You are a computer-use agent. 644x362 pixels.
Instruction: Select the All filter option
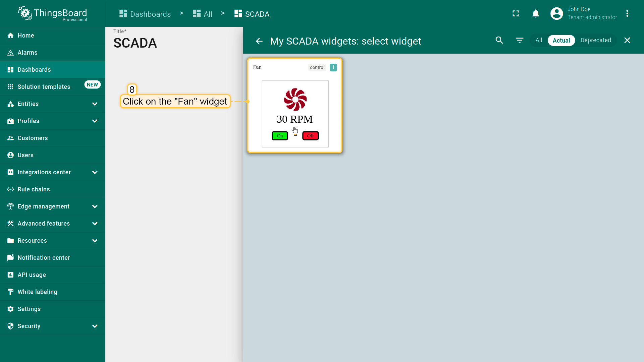[x=539, y=40]
